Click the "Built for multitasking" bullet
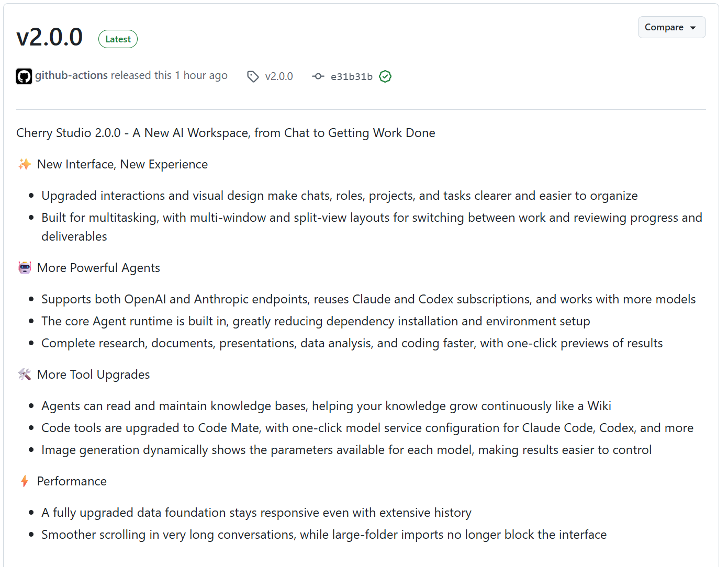728x567 pixels. coord(372,227)
